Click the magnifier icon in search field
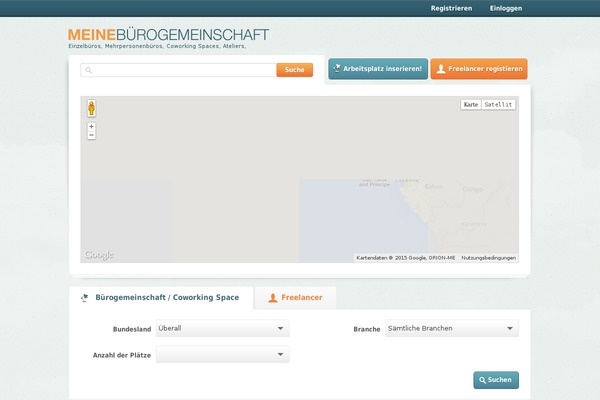 (88, 70)
